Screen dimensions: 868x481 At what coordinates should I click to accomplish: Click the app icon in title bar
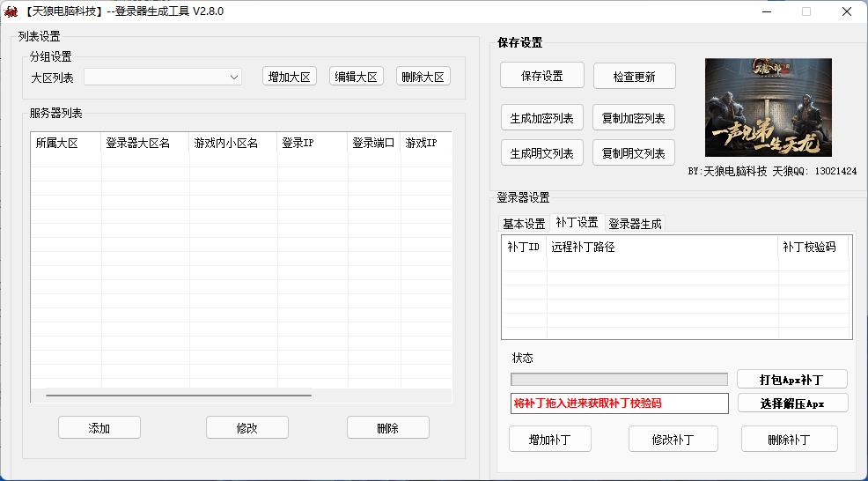(11, 11)
